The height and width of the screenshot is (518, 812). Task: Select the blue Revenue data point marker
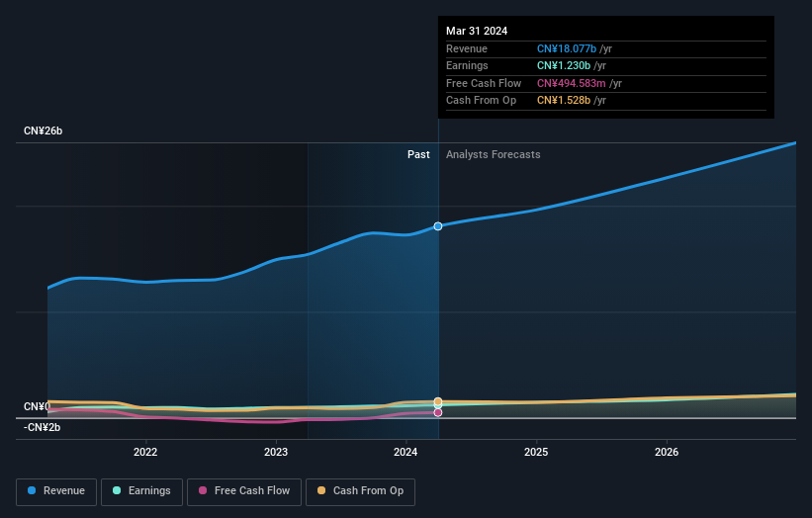coord(438,226)
